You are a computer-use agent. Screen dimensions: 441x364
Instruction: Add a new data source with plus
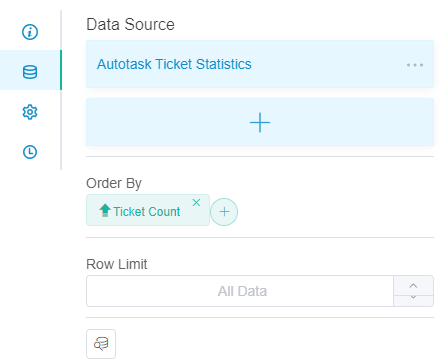(260, 122)
